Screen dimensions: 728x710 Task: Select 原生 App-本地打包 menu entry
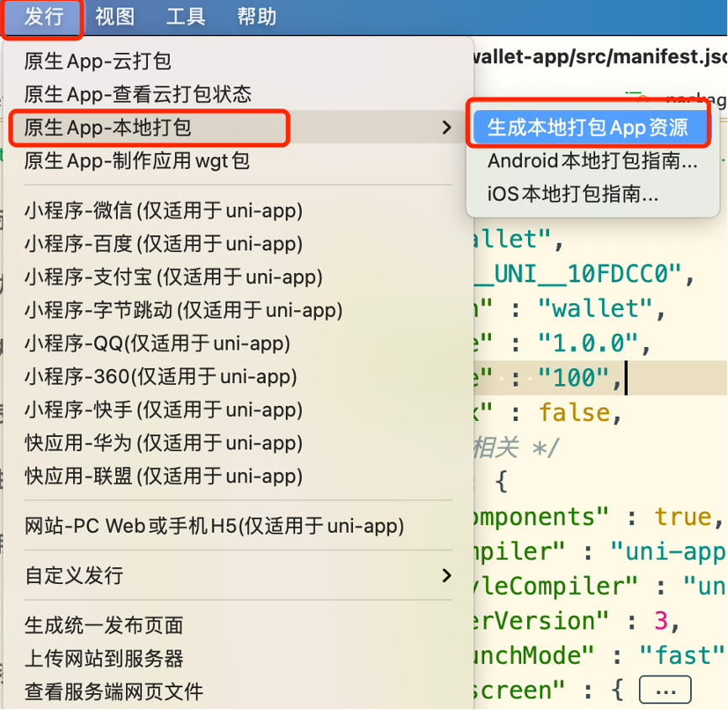click(x=238, y=128)
